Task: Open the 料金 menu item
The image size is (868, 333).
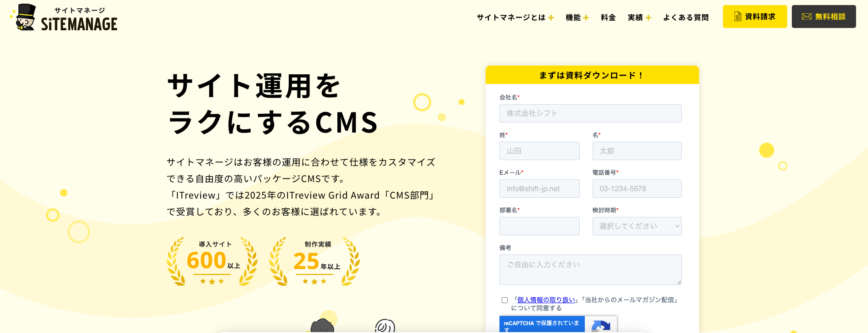Action: pyautogui.click(x=608, y=17)
